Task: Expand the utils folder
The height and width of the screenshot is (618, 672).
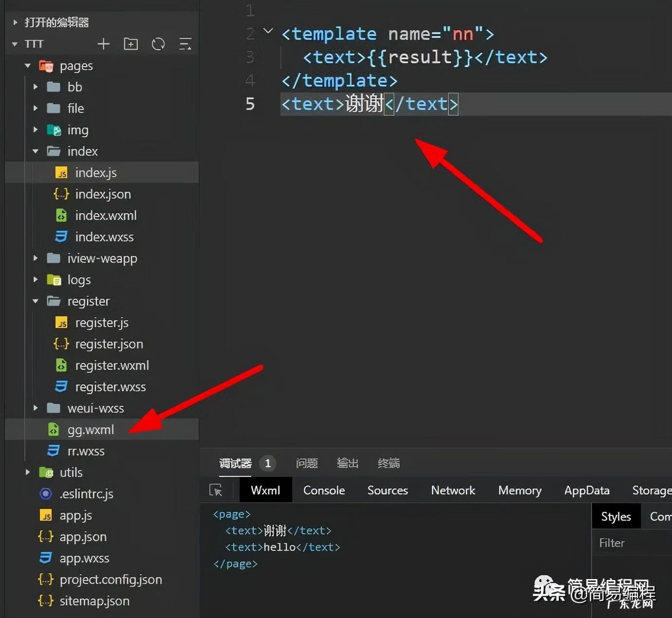Action: point(28,473)
